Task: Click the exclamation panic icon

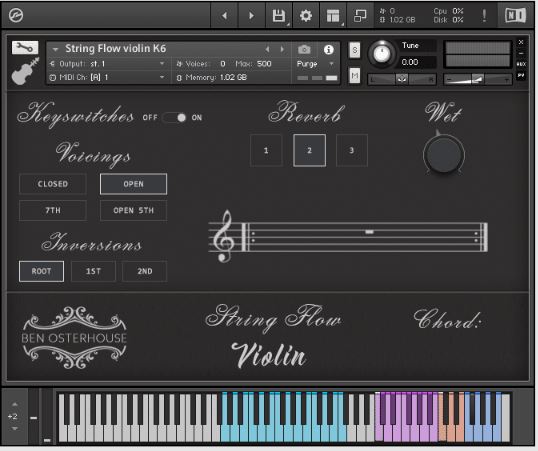Action: 484,15
